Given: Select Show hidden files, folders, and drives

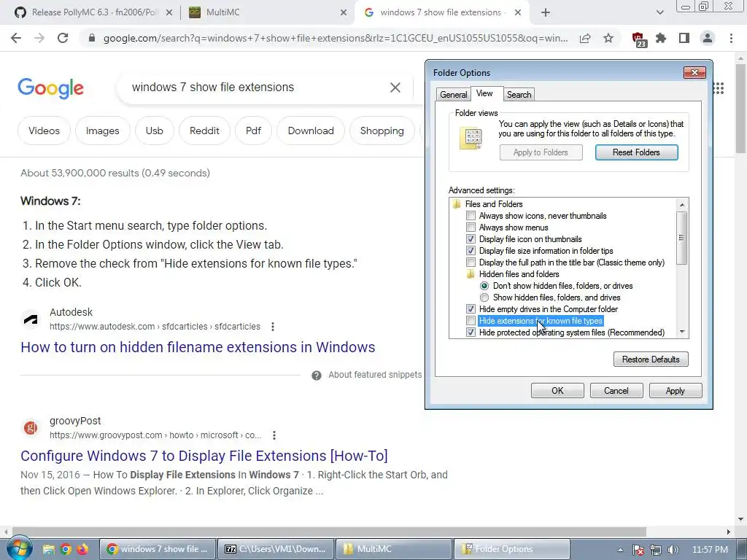Looking at the screenshot, I should 484,297.
